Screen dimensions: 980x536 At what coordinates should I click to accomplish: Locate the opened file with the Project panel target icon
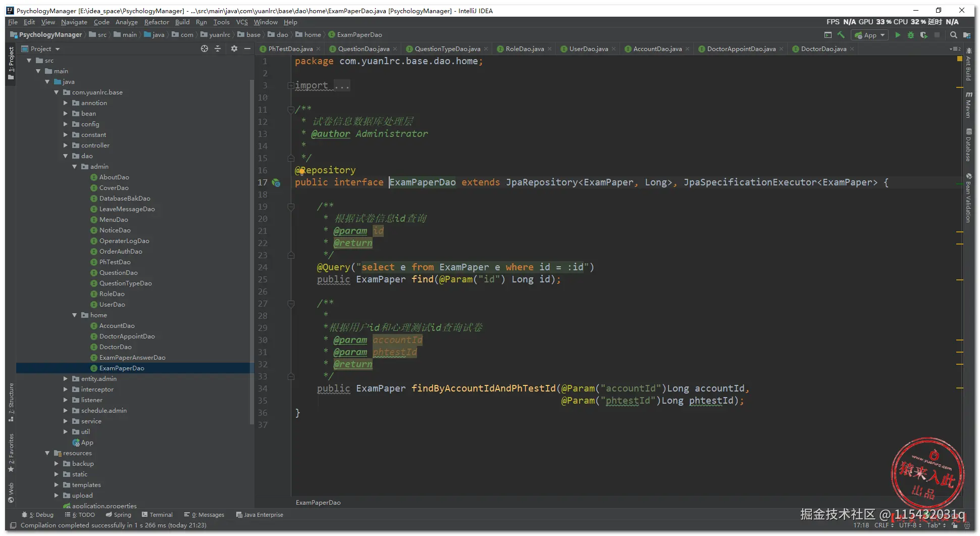tap(204, 48)
